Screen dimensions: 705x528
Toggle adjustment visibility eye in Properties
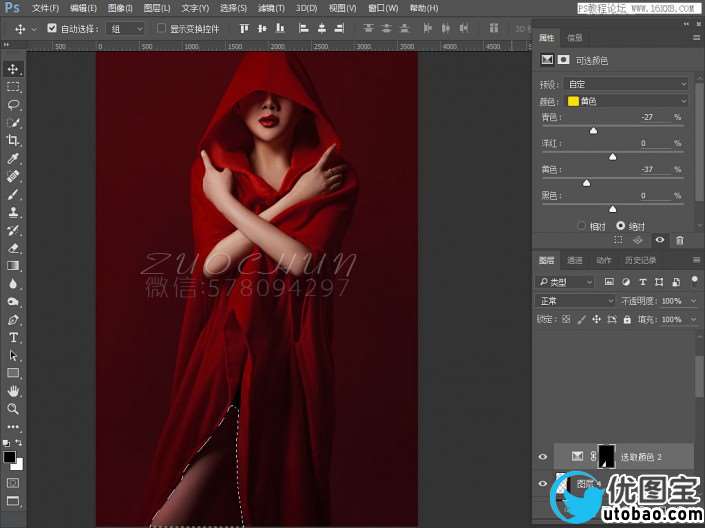660,240
